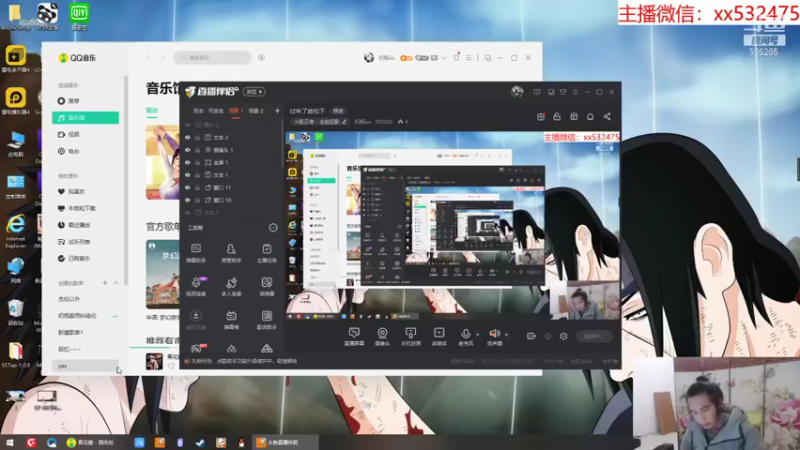Select 推荐 in QQ Music sidebar
The image size is (800, 450).
(x=85, y=101)
